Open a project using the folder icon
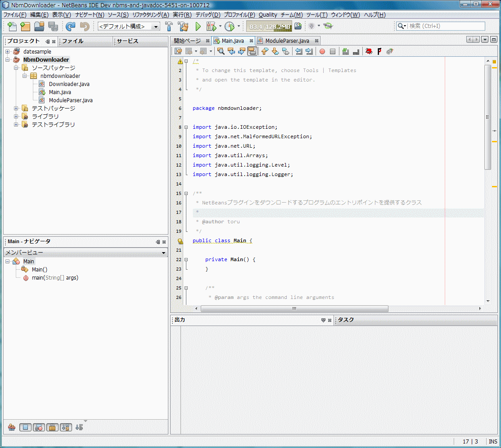501x448 pixels. click(x=39, y=26)
